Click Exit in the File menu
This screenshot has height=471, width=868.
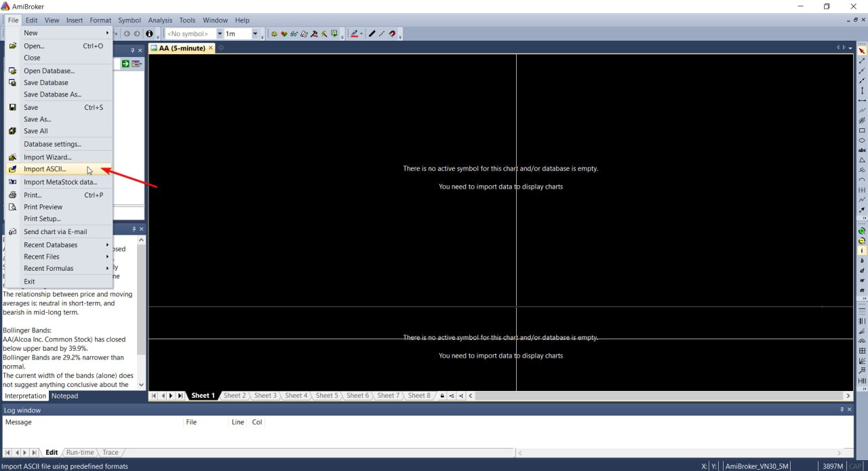point(59,282)
